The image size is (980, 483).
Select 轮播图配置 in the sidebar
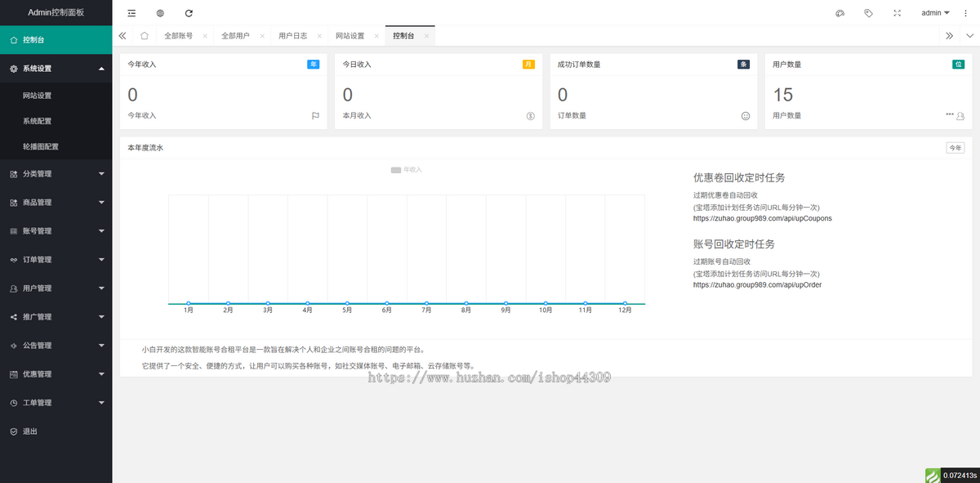click(41, 147)
